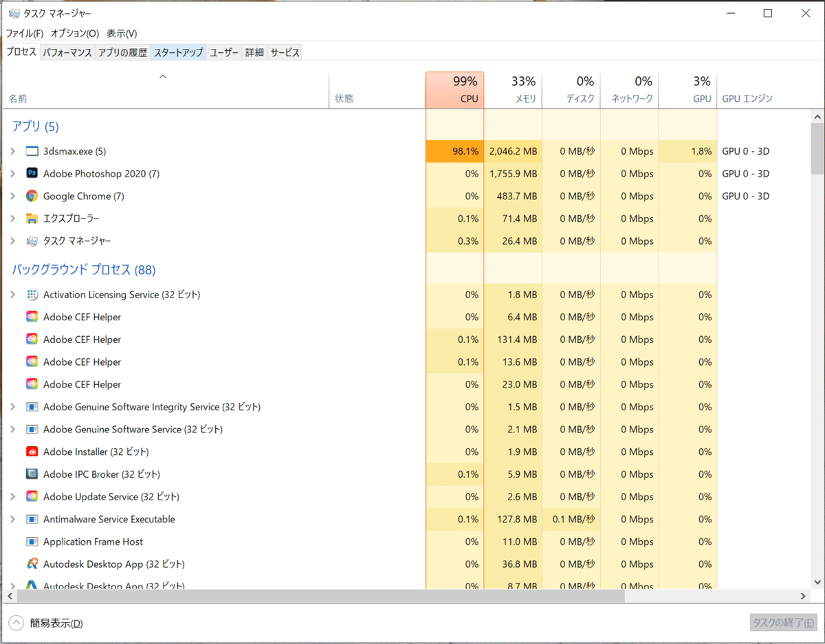The height and width of the screenshot is (644, 825).
Task: Click the Adobe Installer icon
Action: click(32, 452)
